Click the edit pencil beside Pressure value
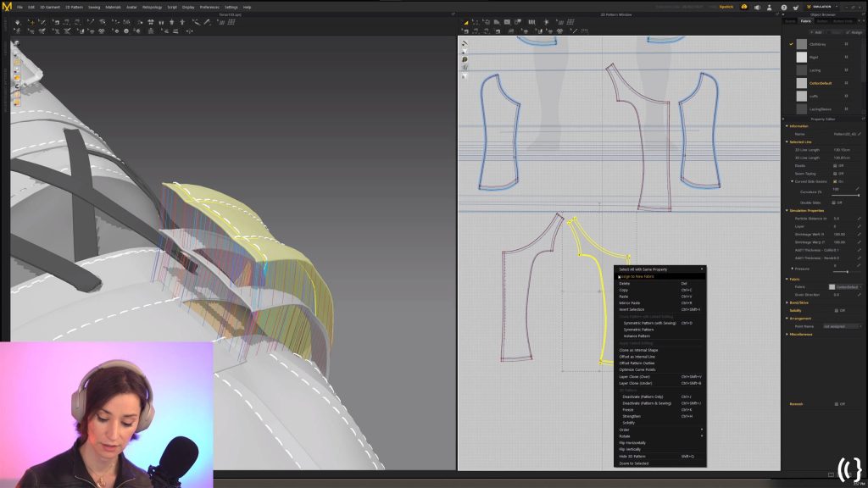 pos(858,266)
